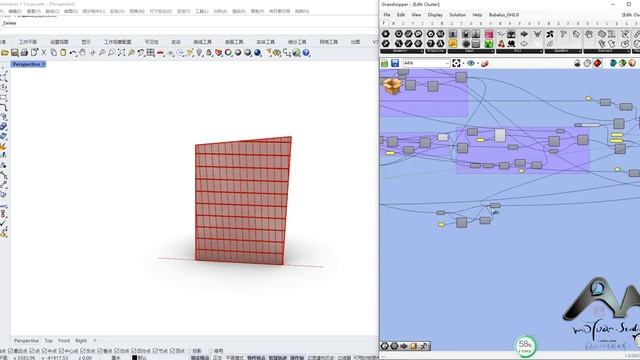Screen dimensions: 640x360
Task: Toggle 正交 in Rhino status bar
Action: (x=217, y=358)
